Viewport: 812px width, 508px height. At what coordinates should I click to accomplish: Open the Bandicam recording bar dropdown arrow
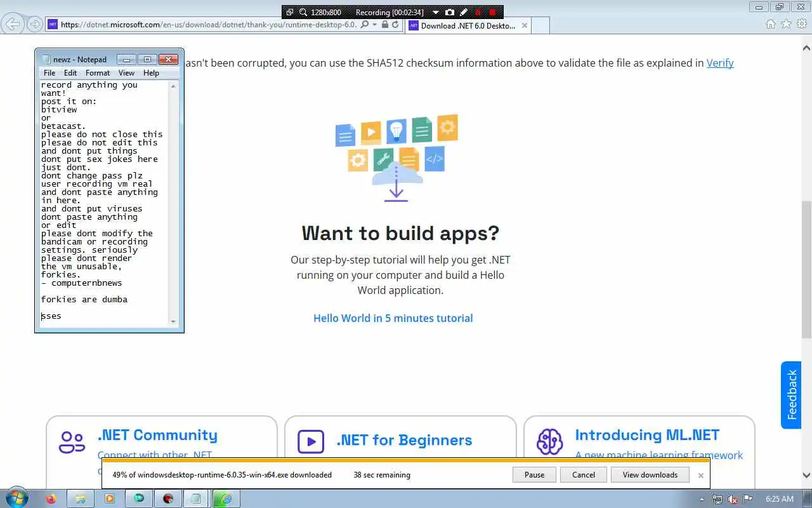pyautogui.click(x=435, y=12)
